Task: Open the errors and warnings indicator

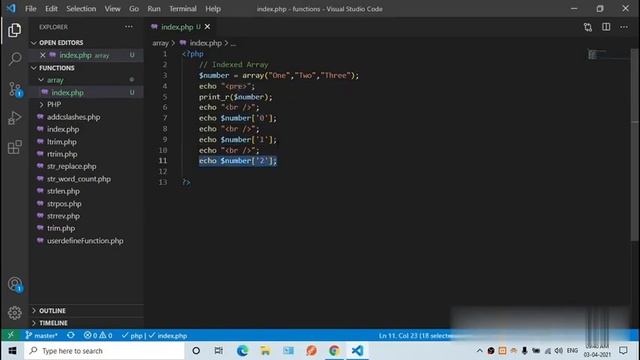Action: click(98, 336)
